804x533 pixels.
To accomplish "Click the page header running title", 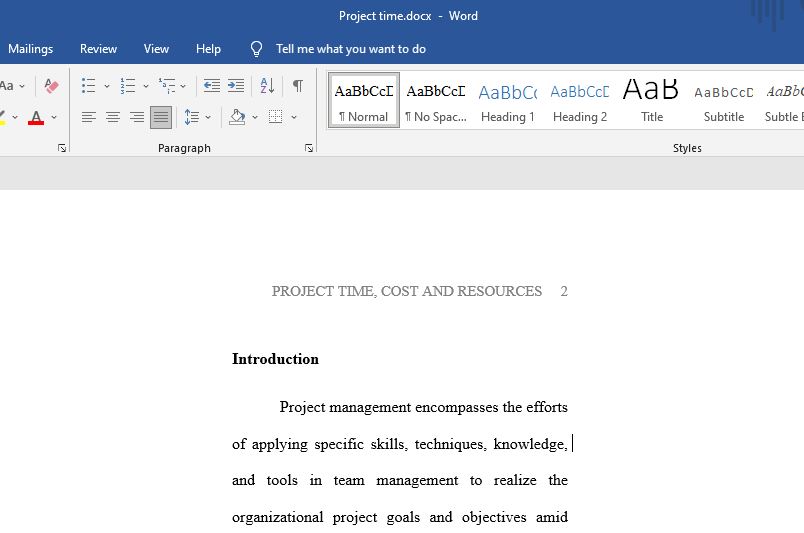I will [x=407, y=291].
